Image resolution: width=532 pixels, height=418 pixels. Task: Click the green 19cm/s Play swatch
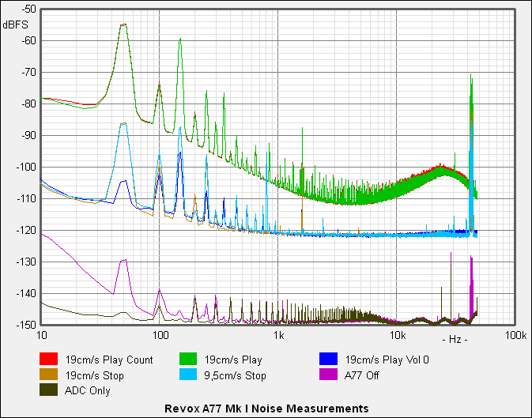click(x=188, y=359)
